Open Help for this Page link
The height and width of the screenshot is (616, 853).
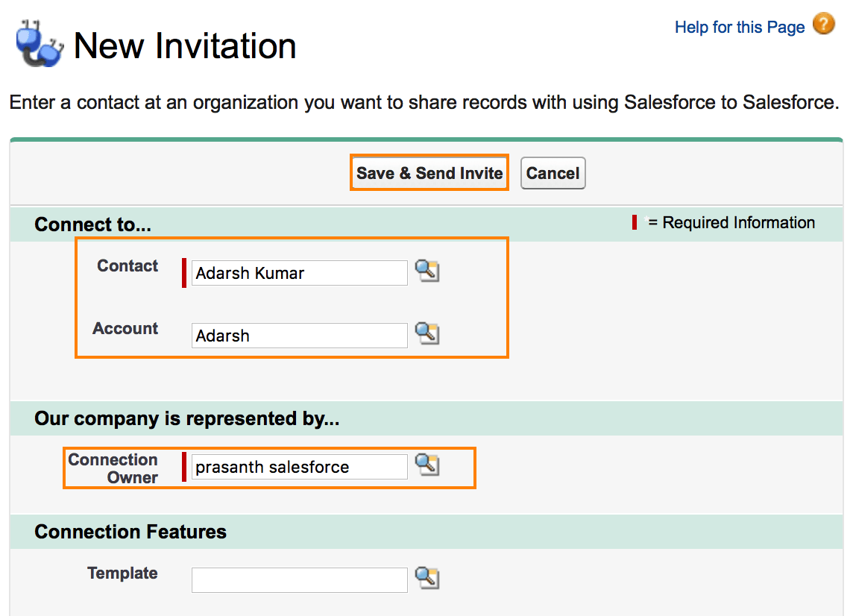[x=740, y=27]
